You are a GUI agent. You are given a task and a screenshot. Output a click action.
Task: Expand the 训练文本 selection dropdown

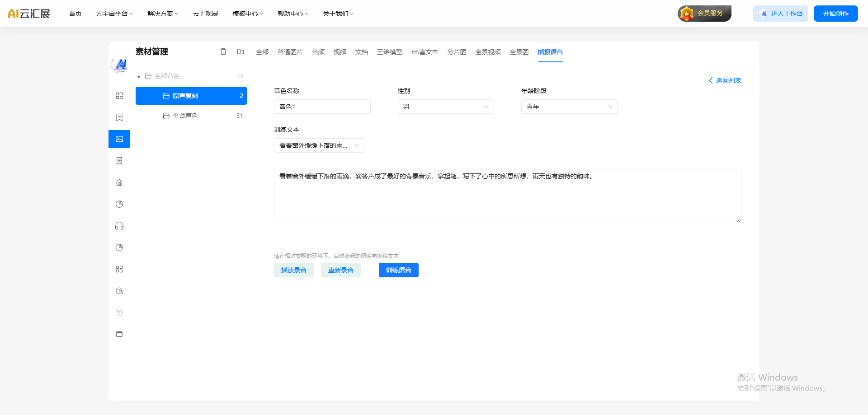pyautogui.click(x=319, y=145)
